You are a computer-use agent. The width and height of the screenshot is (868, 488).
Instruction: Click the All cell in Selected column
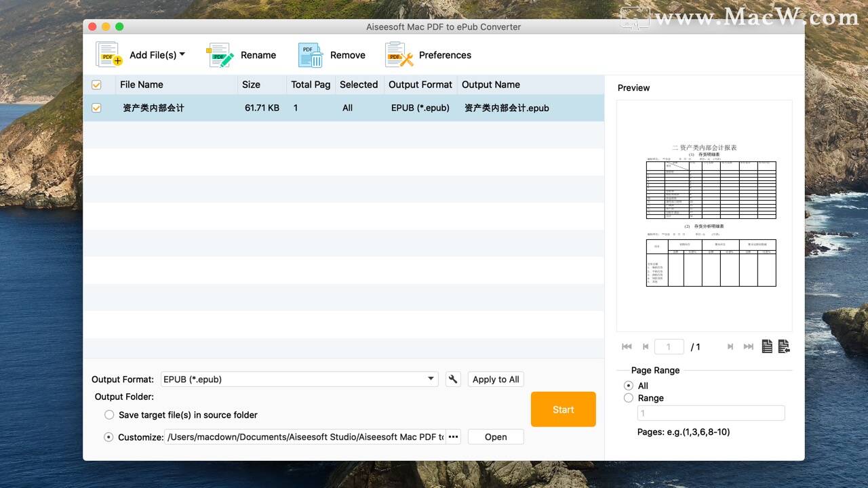click(347, 108)
